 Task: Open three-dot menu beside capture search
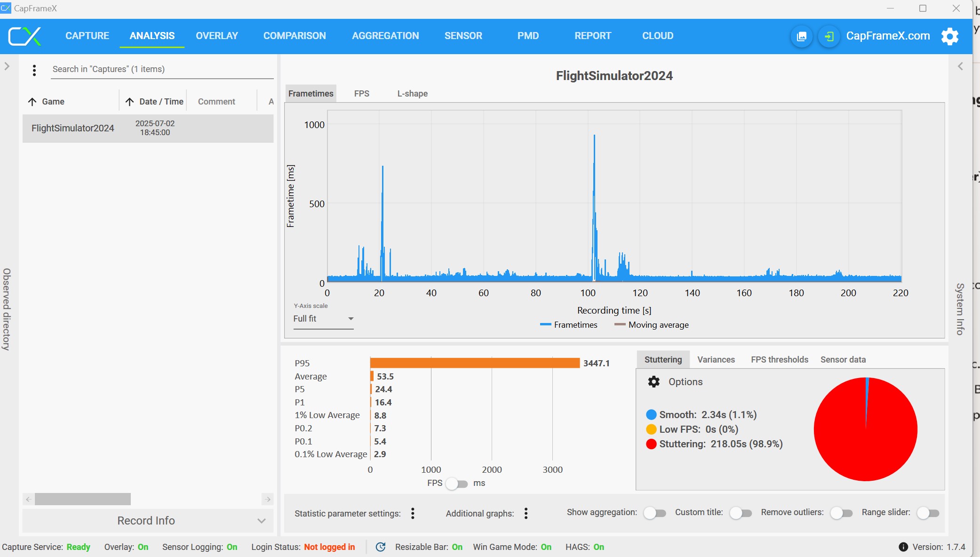34,70
